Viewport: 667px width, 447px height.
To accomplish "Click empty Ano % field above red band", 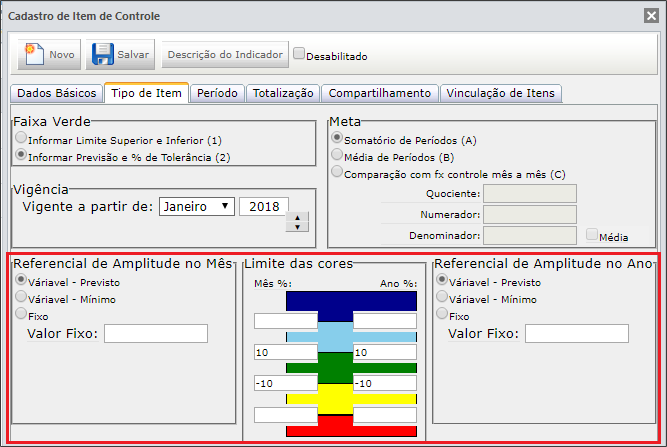I will point(385,415).
